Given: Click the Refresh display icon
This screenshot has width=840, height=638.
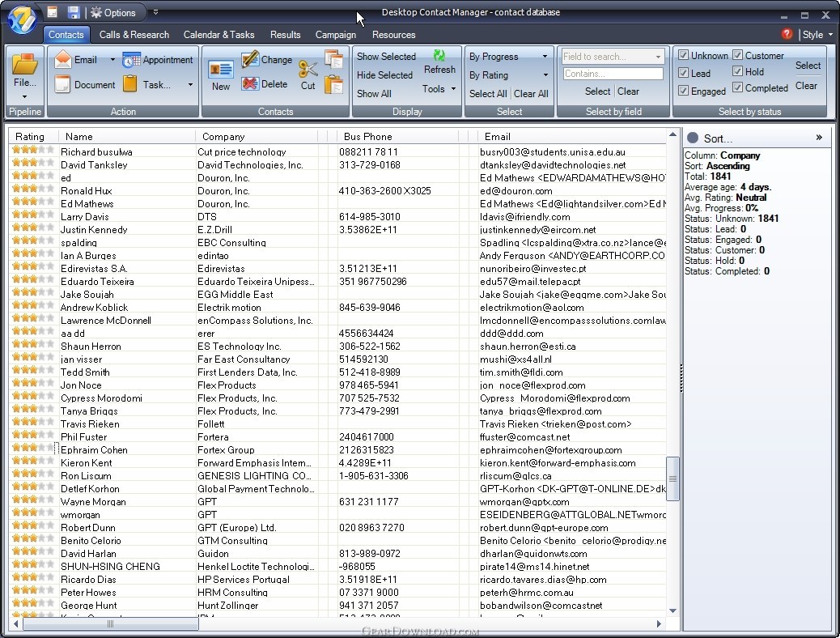Looking at the screenshot, I should pos(439,56).
